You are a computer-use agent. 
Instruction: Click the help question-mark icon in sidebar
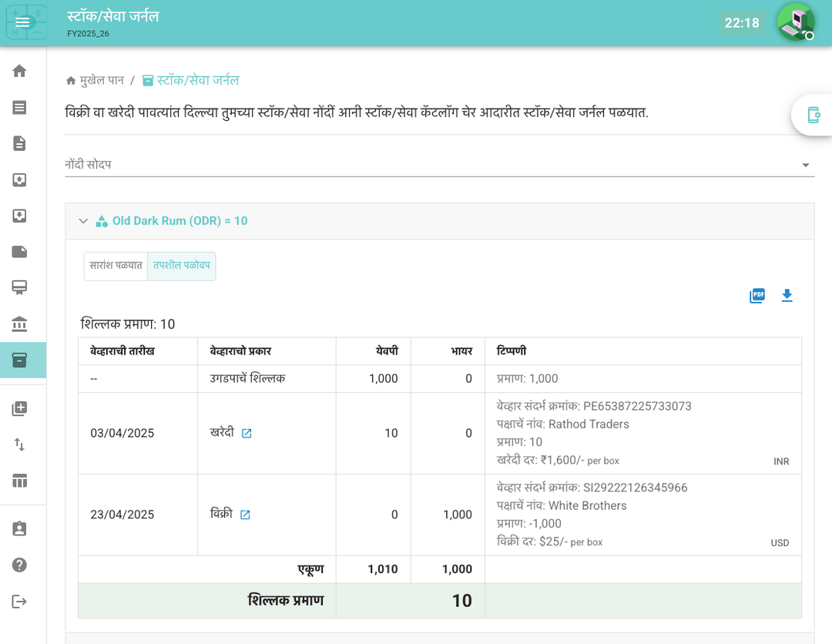pos(18,565)
